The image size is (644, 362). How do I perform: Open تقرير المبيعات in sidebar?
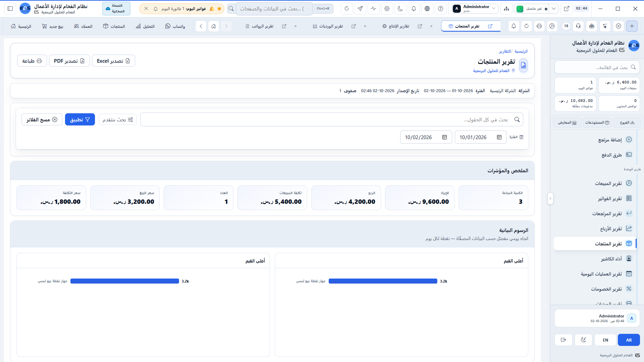pyautogui.click(x=595, y=183)
